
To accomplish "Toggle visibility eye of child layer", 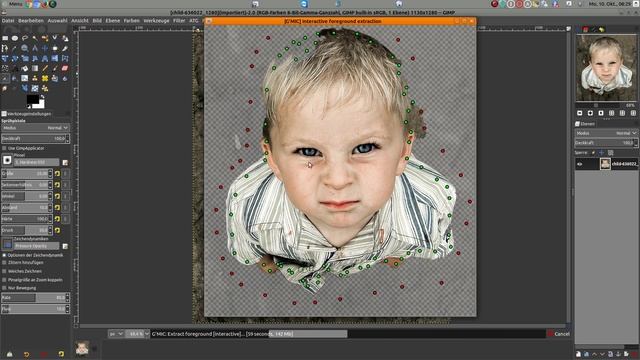I will click(x=580, y=164).
